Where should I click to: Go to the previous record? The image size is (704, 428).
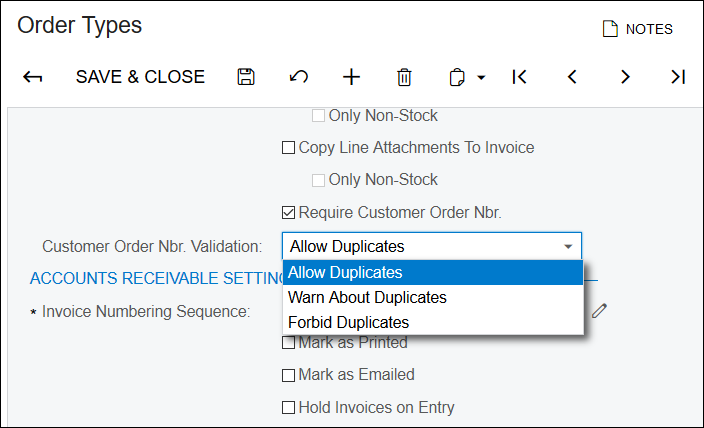[572, 77]
